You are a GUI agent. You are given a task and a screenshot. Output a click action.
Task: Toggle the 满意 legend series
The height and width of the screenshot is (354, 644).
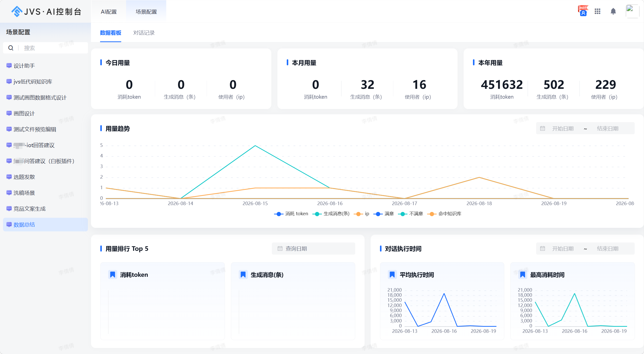pos(383,214)
